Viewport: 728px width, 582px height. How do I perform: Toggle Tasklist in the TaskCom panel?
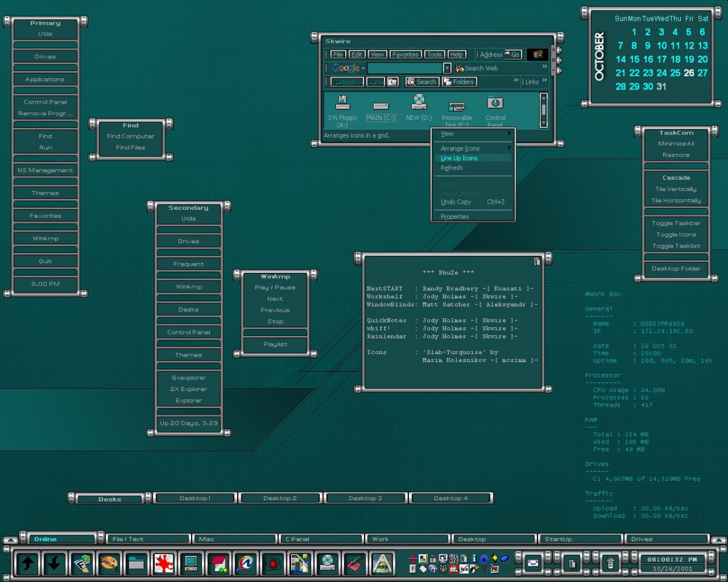pyautogui.click(x=676, y=246)
